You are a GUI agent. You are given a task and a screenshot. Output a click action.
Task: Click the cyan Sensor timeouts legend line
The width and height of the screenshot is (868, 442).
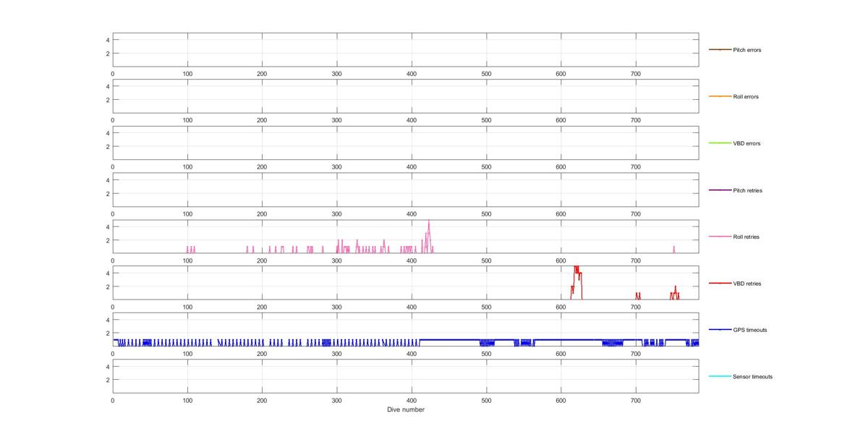coord(720,377)
